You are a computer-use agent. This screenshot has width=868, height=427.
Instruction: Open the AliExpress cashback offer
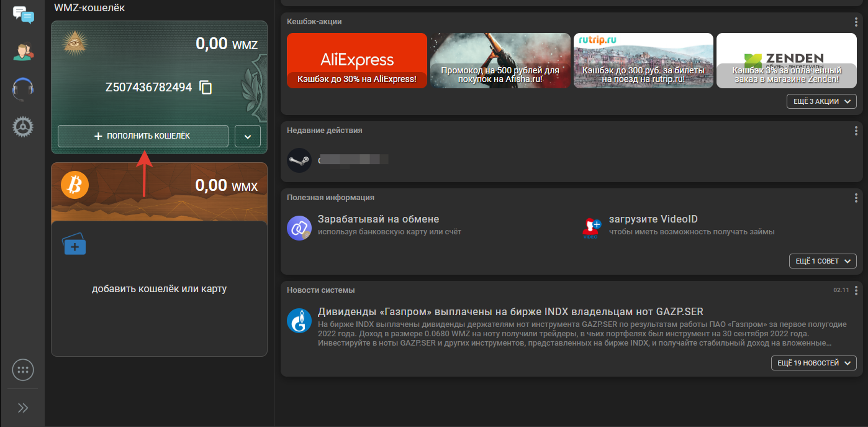pyautogui.click(x=357, y=60)
